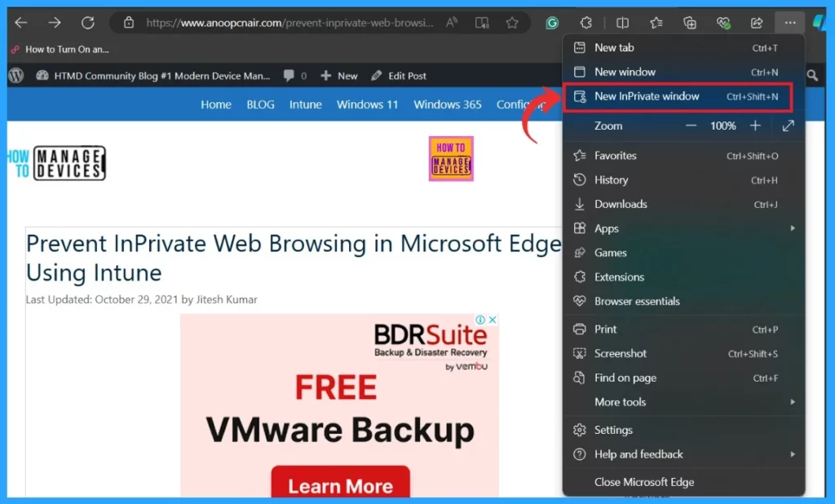View site information via the lock icon

[x=128, y=22]
